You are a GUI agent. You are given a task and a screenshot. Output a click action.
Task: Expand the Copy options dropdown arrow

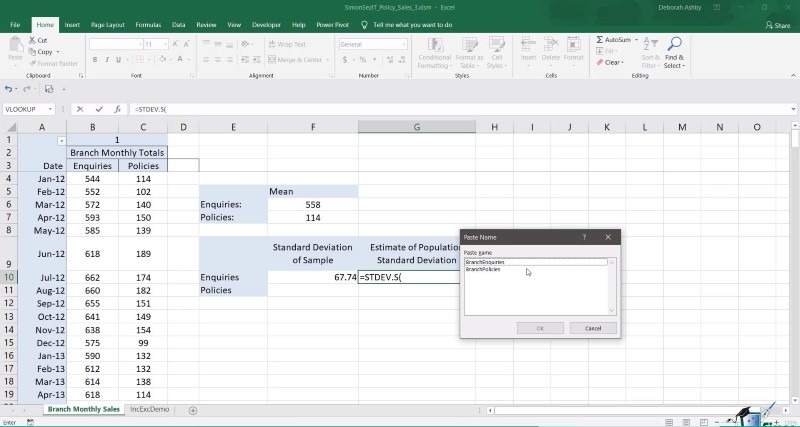[59, 52]
